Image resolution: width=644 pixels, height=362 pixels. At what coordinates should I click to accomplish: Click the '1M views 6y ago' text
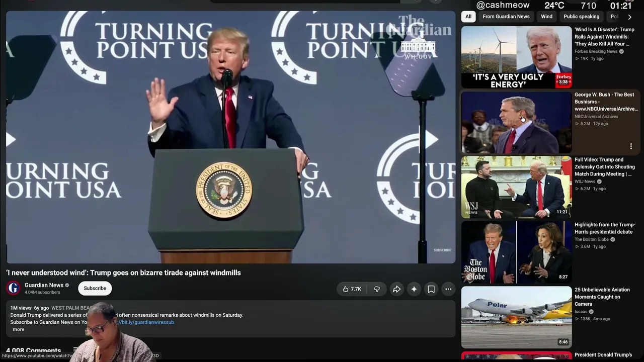[30, 308]
